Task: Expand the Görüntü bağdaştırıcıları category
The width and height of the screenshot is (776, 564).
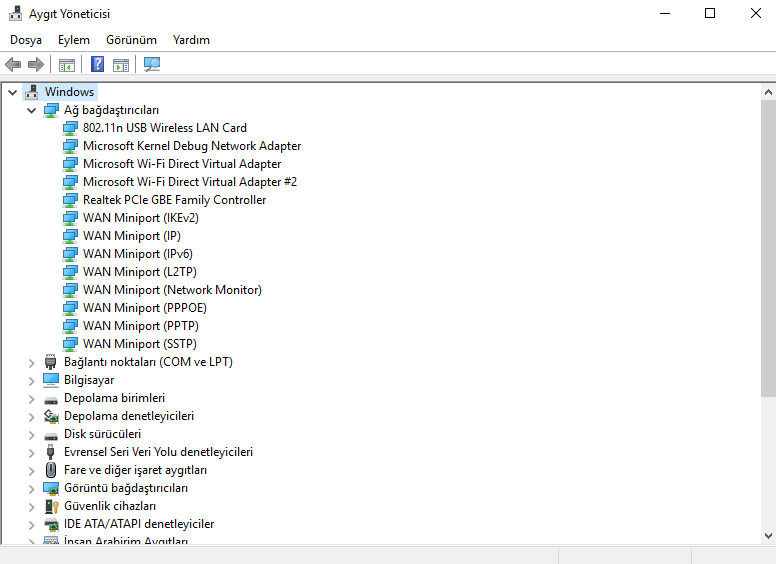Action: tap(32, 489)
